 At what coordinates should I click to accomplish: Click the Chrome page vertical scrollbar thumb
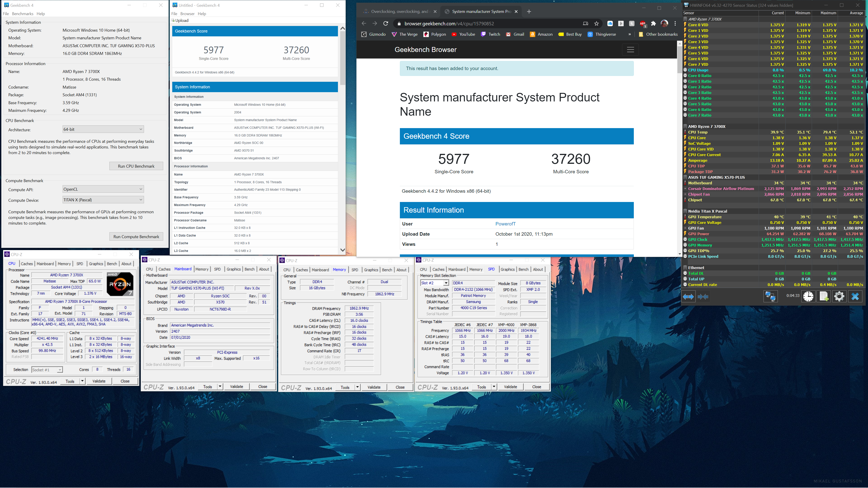[x=679, y=60]
